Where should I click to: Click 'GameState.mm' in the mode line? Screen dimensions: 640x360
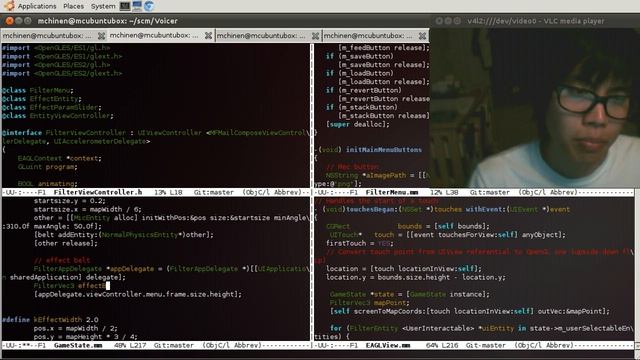78,345
